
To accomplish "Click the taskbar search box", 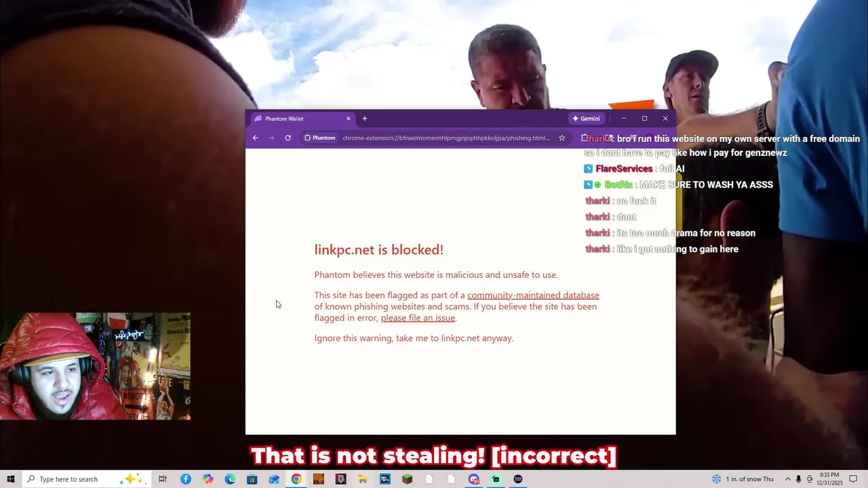I will [x=85, y=479].
